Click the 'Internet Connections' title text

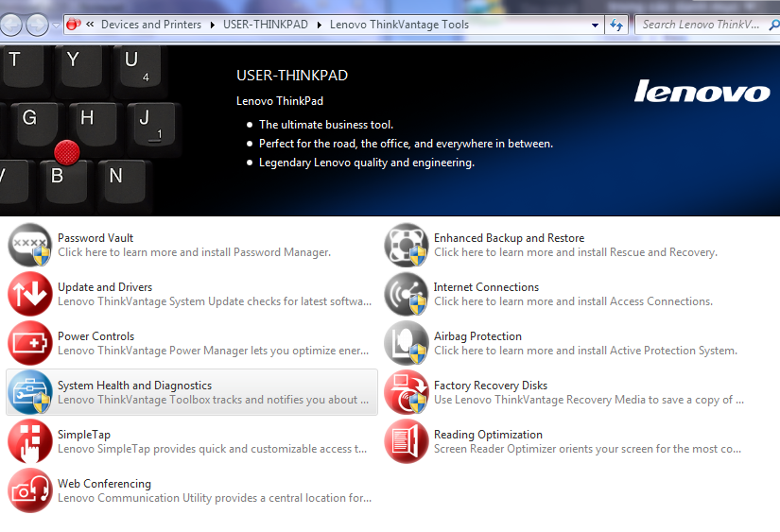(486, 287)
